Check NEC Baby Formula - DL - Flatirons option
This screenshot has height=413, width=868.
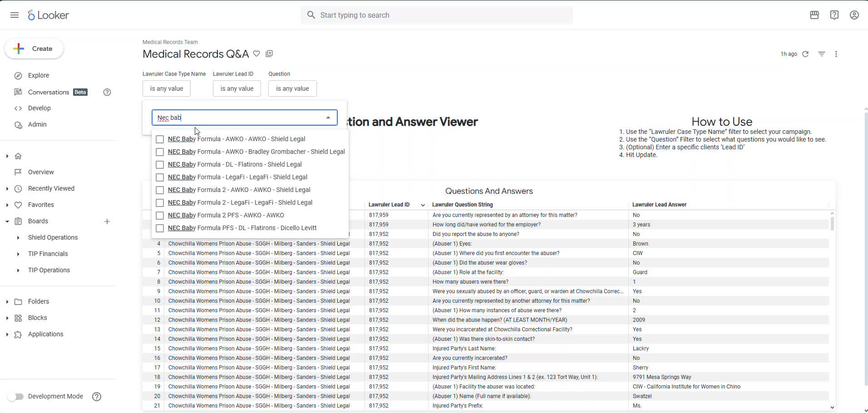point(160,165)
